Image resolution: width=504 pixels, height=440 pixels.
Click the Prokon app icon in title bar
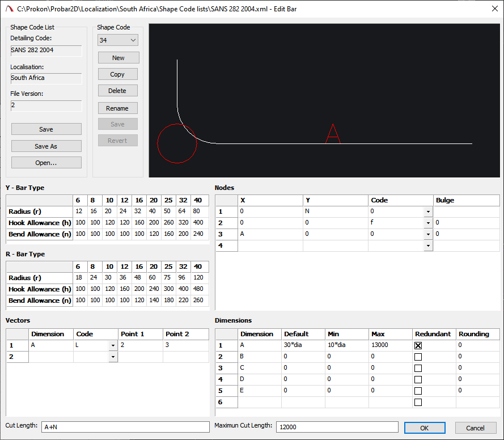[x=9, y=9]
